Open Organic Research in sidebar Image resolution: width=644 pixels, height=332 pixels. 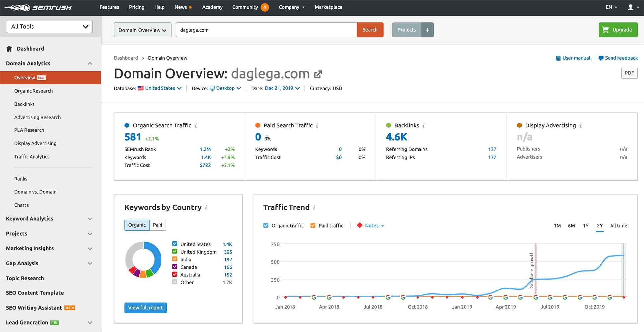(x=33, y=91)
